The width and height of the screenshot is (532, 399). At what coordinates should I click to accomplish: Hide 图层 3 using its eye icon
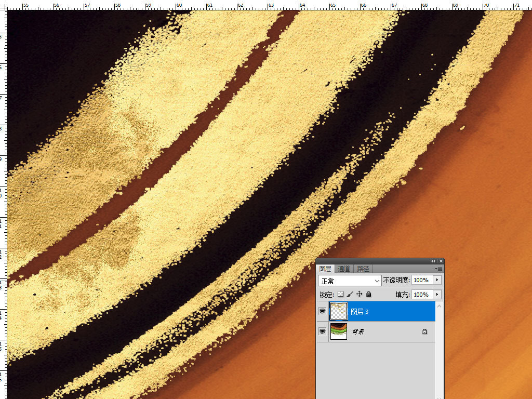coord(323,311)
